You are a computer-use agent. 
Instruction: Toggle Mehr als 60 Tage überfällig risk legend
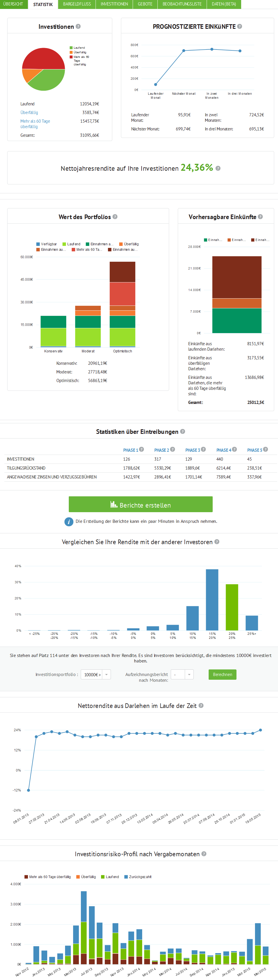[47, 877]
